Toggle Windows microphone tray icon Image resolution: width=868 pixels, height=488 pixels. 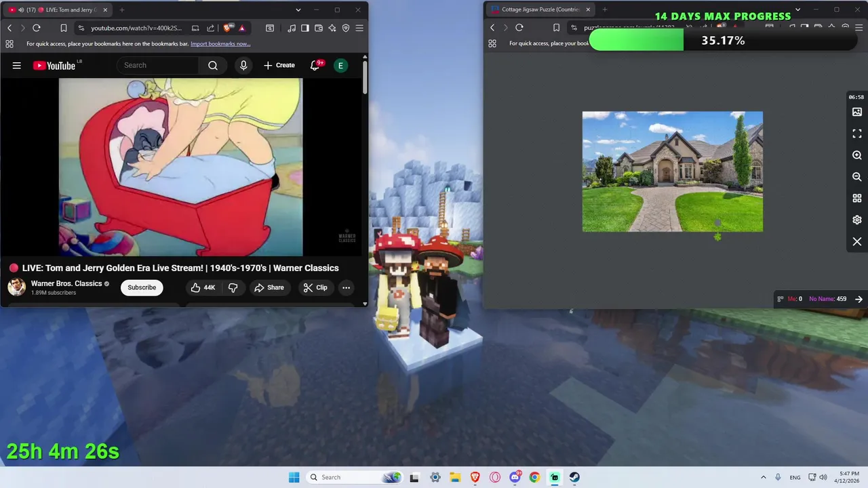pos(778,477)
